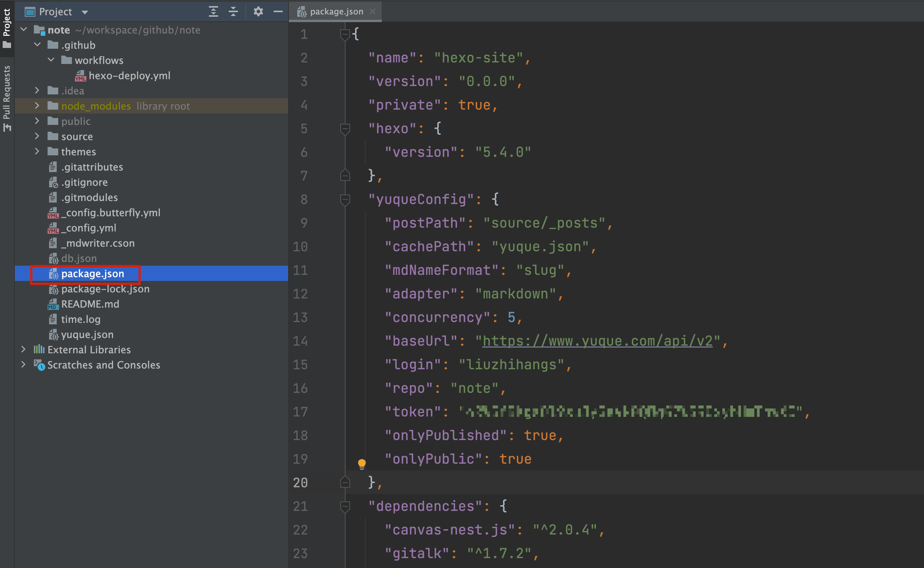The image size is (924, 568).
Task: Click the Project vertical side tab
Action: coord(6,23)
